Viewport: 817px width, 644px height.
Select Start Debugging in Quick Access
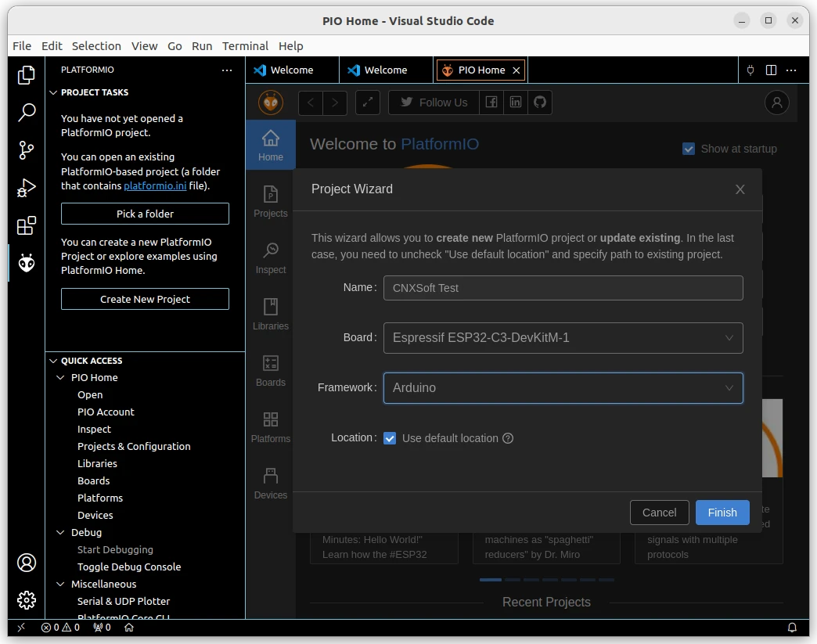click(x=115, y=549)
